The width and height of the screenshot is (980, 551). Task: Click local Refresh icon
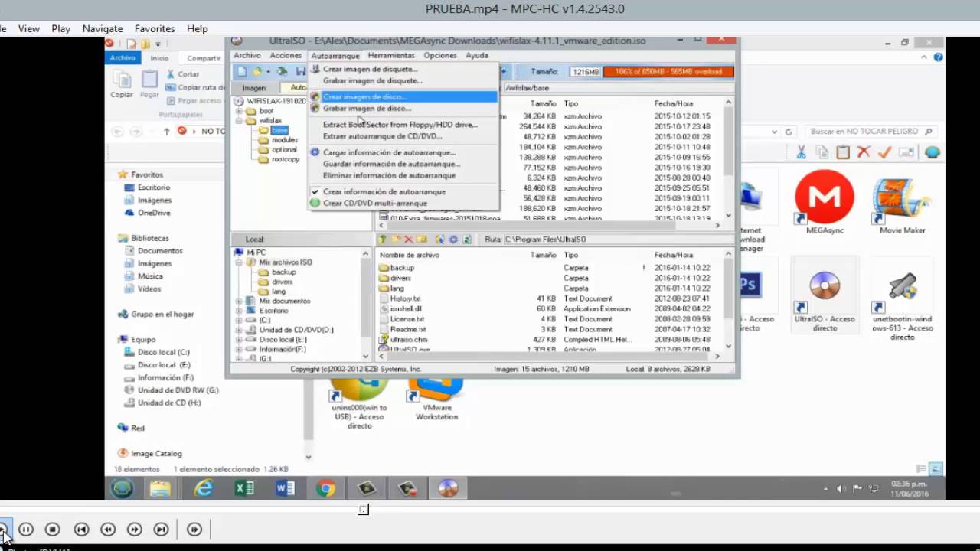[467, 240]
